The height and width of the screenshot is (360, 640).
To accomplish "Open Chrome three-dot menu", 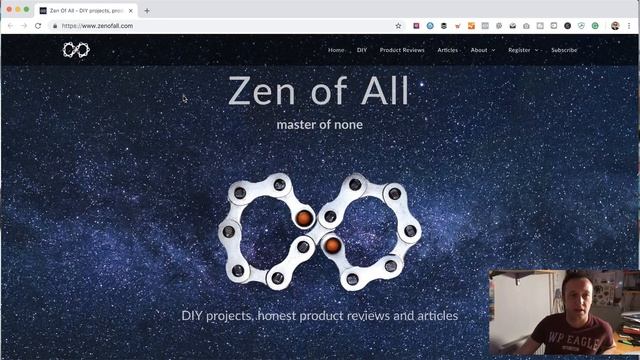I will coord(629,26).
